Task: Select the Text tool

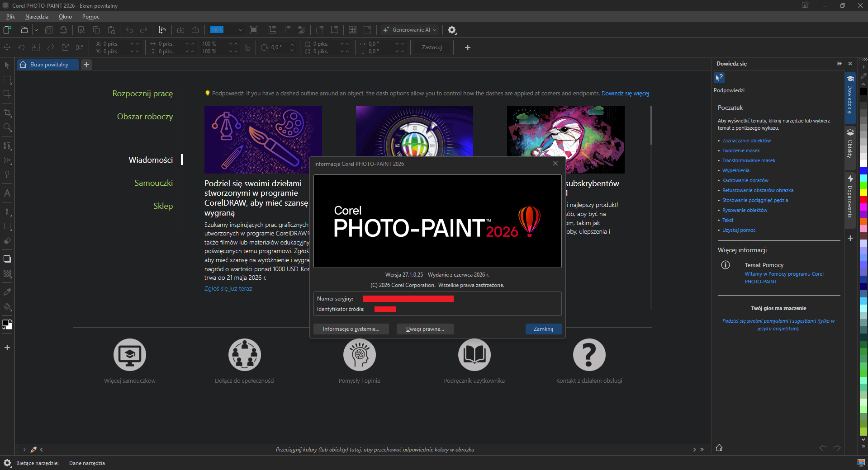Action: point(7,193)
